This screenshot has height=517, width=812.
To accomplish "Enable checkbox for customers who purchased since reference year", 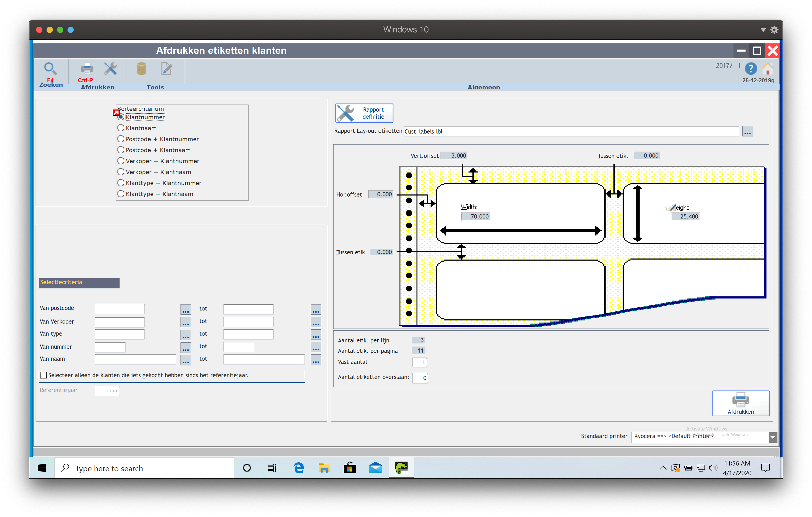I will pyautogui.click(x=43, y=375).
